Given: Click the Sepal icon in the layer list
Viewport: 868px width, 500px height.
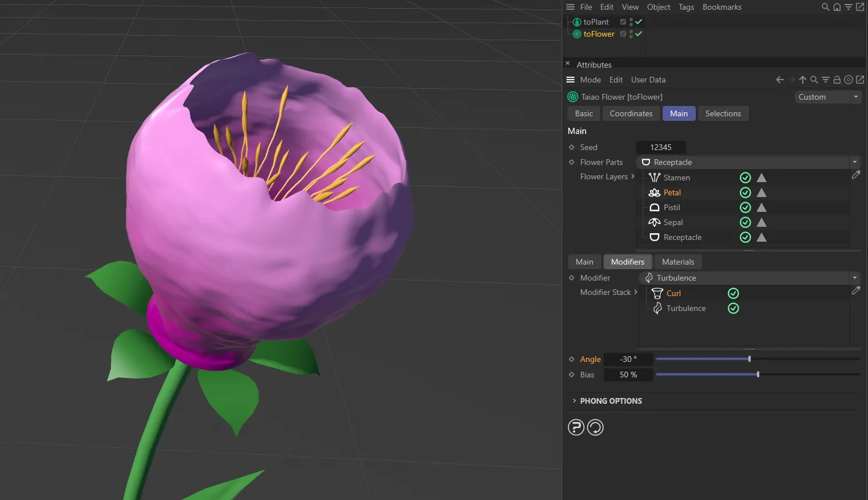Looking at the screenshot, I should pyautogui.click(x=654, y=222).
